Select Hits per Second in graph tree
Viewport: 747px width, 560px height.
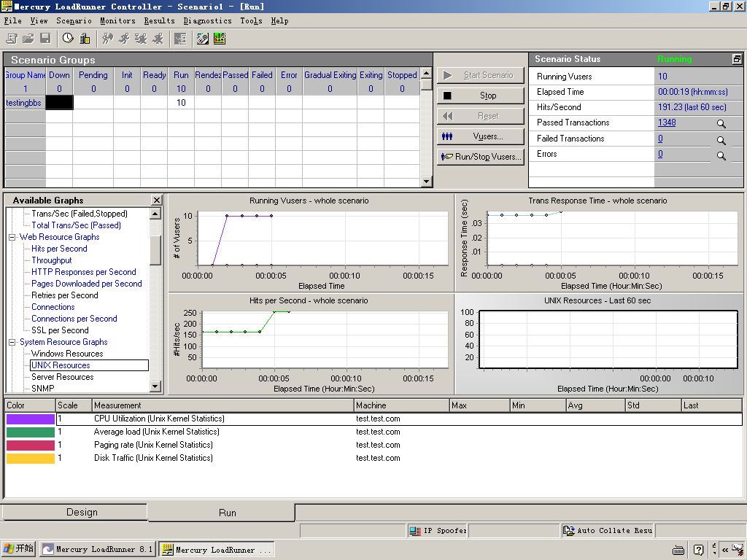[60, 249]
